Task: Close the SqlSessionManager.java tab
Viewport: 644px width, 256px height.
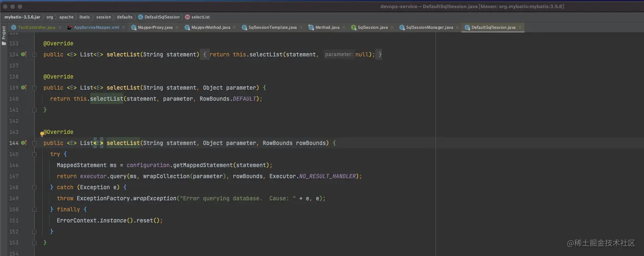Action: [457, 27]
